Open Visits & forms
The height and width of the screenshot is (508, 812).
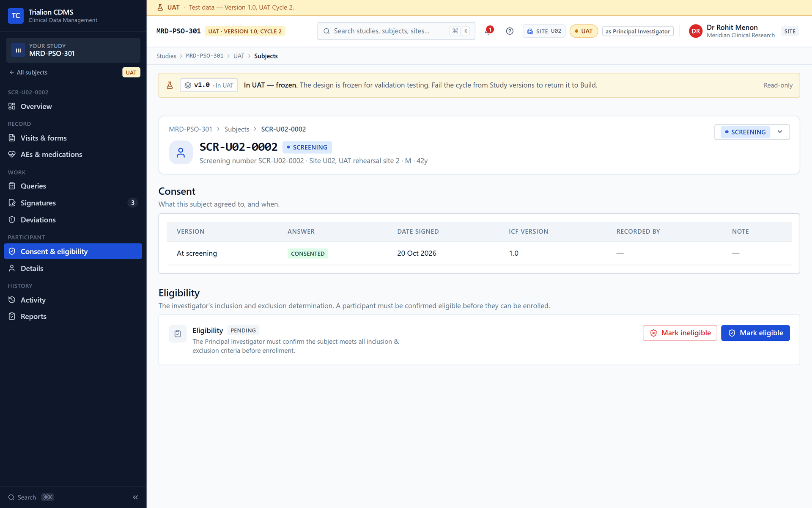point(73,138)
